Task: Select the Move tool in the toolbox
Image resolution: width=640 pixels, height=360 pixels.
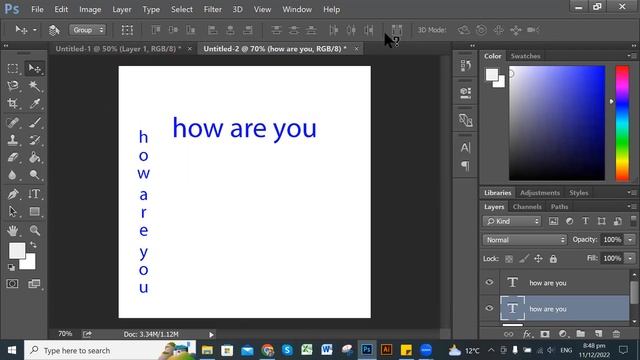Action: [35, 68]
